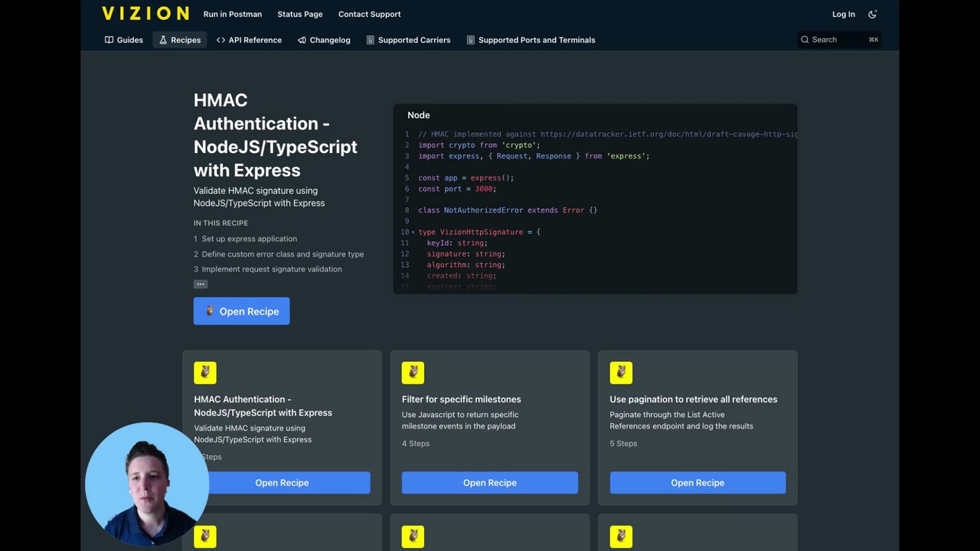Click the 'class NotAuthorizedError' code line
The height and width of the screenshot is (551, 980).
(x=508, y=210)
